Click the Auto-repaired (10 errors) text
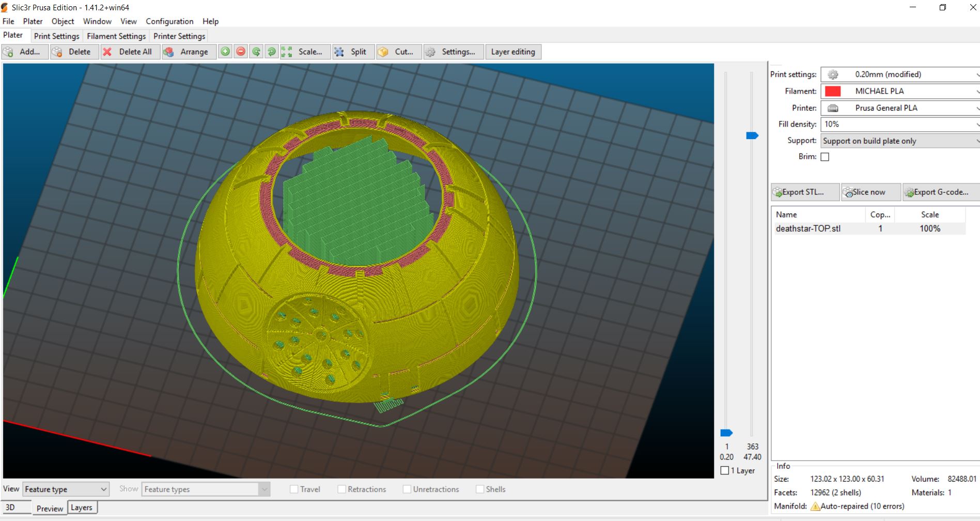Viewport: 980px width, 521px height. (862, 507)
